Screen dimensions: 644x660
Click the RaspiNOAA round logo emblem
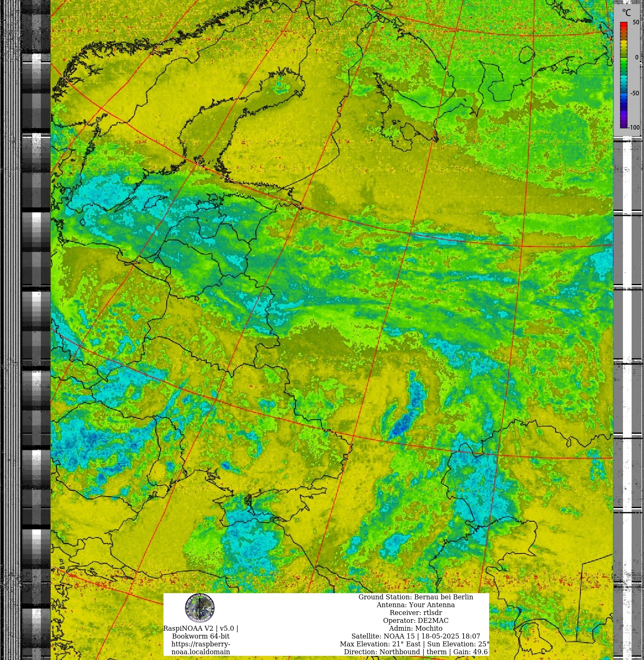pyautogui.click(x=200, y=608)
